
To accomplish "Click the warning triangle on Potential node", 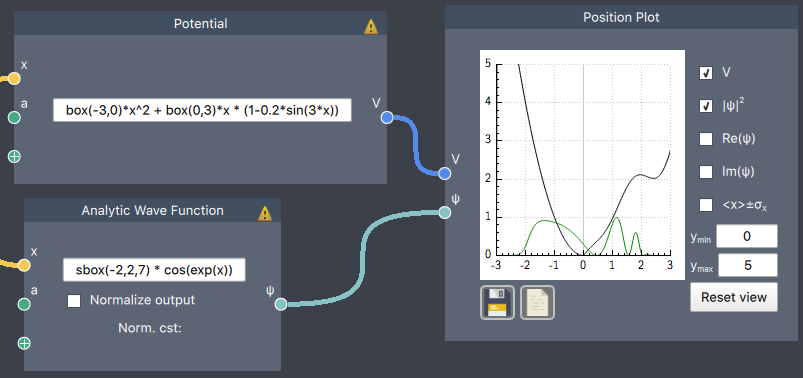I will point(371,27).
